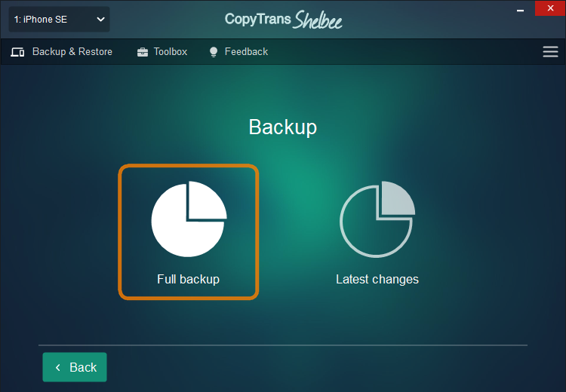Open the hamburger menu
566x392 pixels.
(550, 51)
